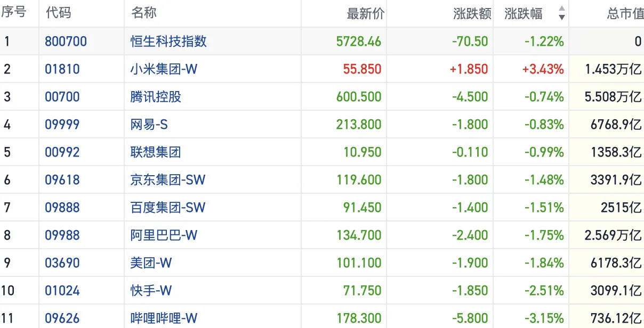Viewport: 644px width, 328px height.
Task: Sort by 总市值 column header
Action: click(625, 14)
